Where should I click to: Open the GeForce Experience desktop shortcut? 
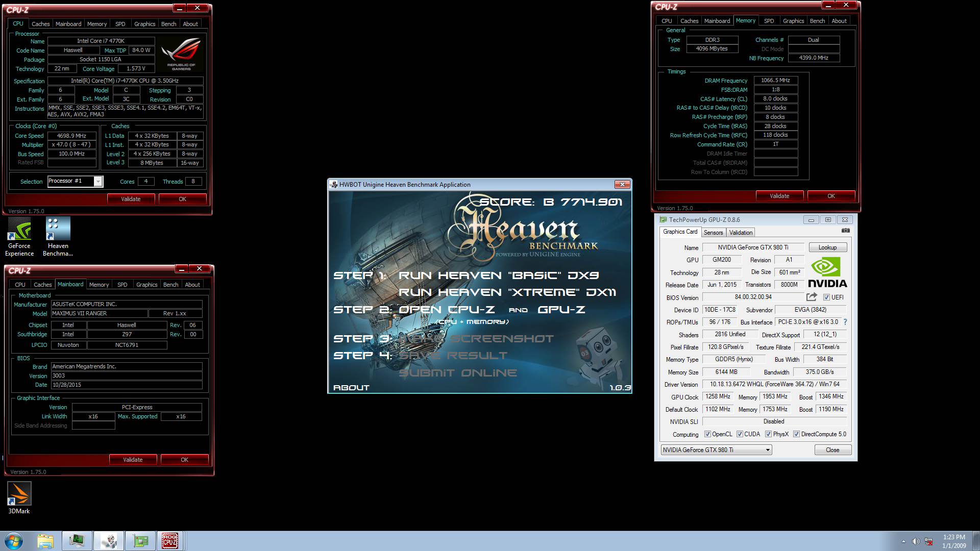(x=19, y=236)
